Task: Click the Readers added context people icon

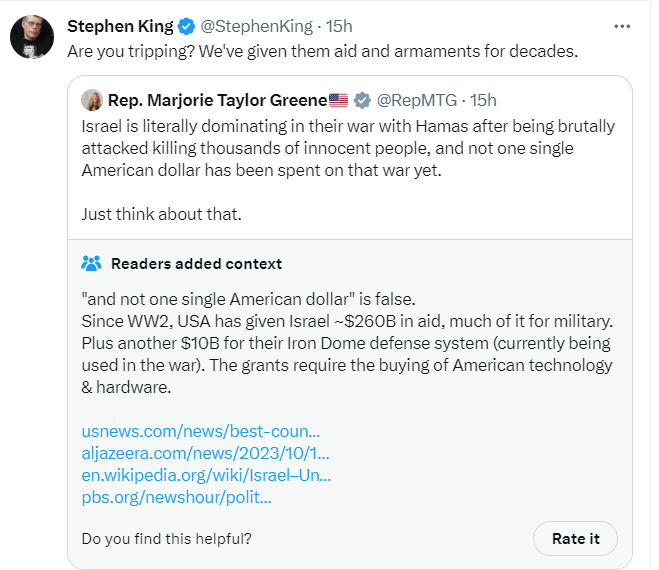Action: tap(91, 264)
